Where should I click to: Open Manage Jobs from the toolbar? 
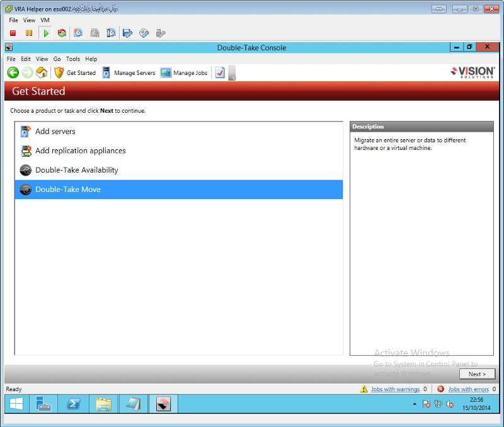pyautogui.click(x=184, y=73)
